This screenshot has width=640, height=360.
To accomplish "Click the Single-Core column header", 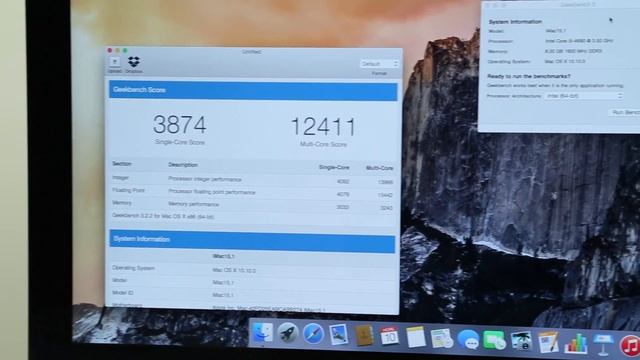I will [334, 167].
